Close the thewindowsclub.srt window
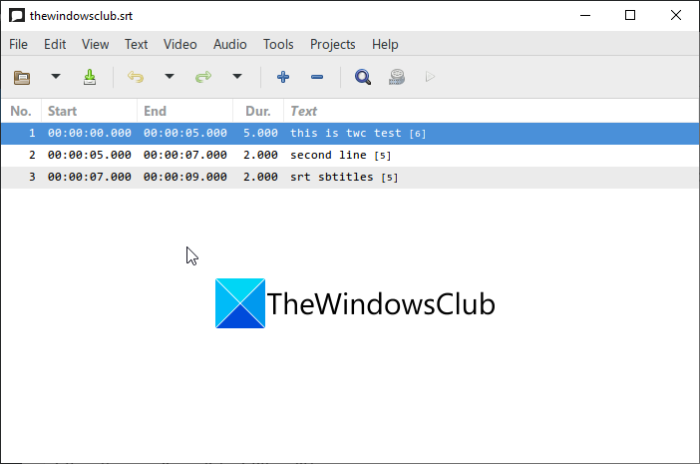 click(x=675, y=16)
